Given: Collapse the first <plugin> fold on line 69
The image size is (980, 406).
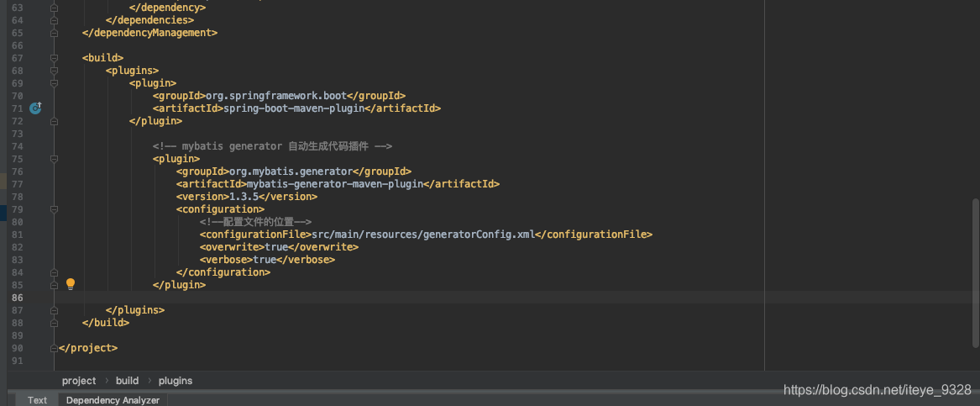Looking at the screenshot, I should point(55,82).
